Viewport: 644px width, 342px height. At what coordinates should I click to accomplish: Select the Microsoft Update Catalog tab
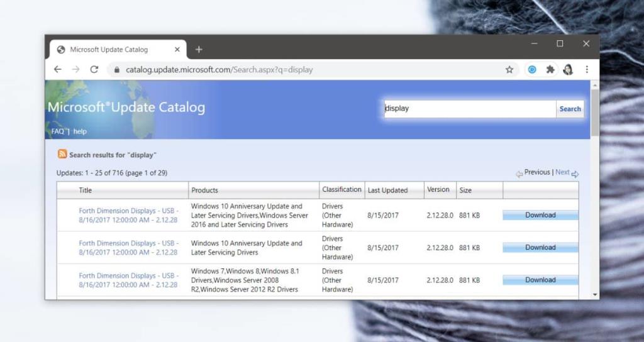[x=118, y=49]
